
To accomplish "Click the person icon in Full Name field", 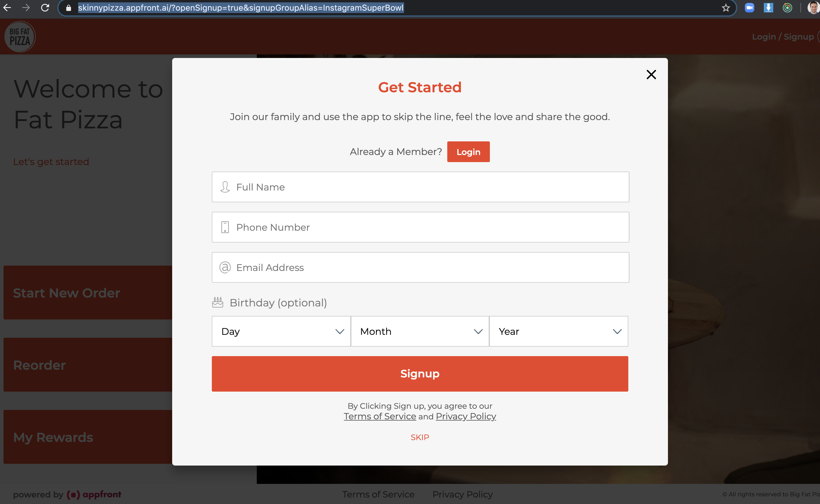I will (225, 187).
